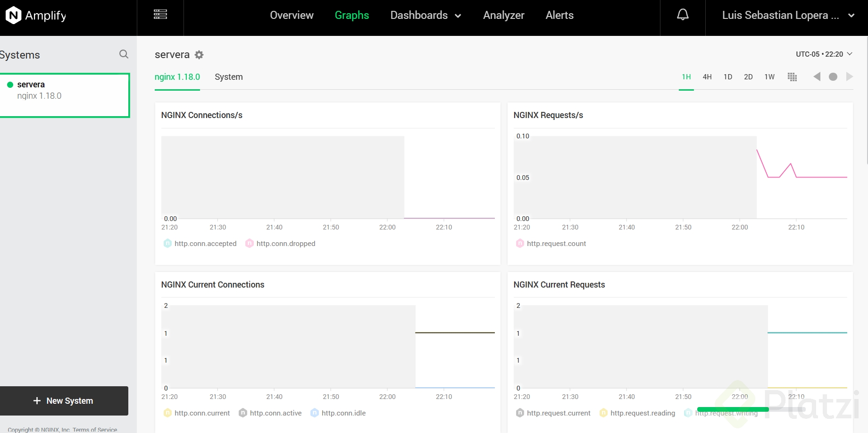Image resolution: width=868 pixels, height=433 pixels.
Task: Click the NGINX Current Requests title
Action: [559, 285]
